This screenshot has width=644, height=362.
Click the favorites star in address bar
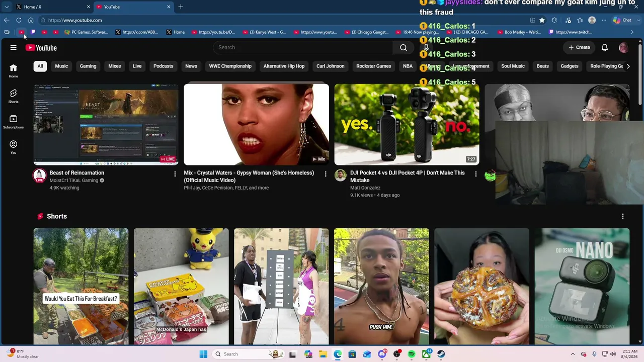pyautogui.click(x=542, y=20)
